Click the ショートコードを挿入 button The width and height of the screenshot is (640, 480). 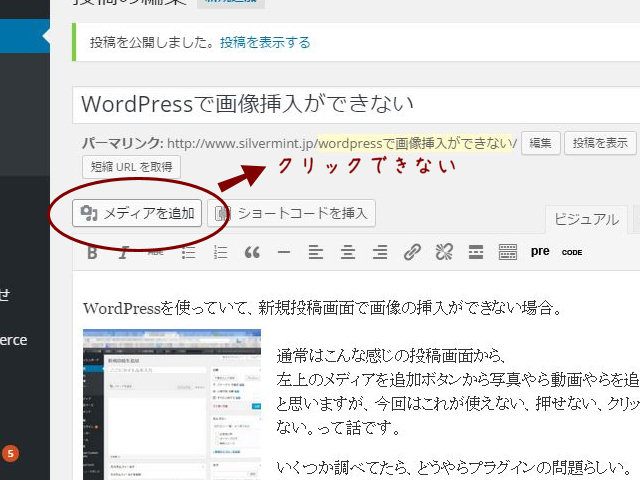(x=291, y=213)
